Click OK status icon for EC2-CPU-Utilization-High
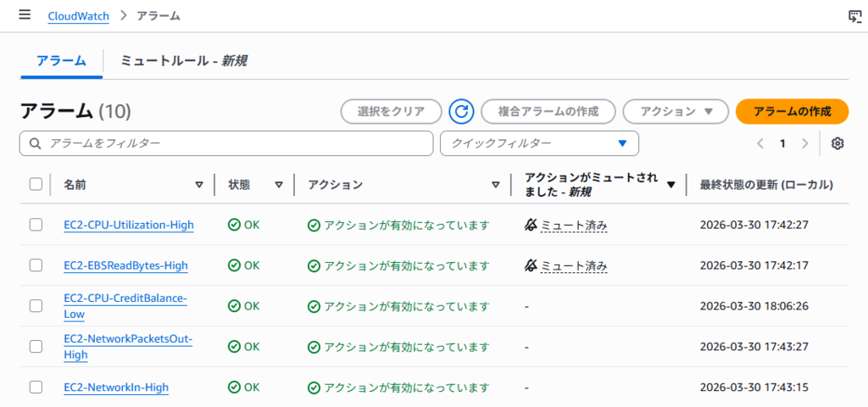 [x=234, y=225]
